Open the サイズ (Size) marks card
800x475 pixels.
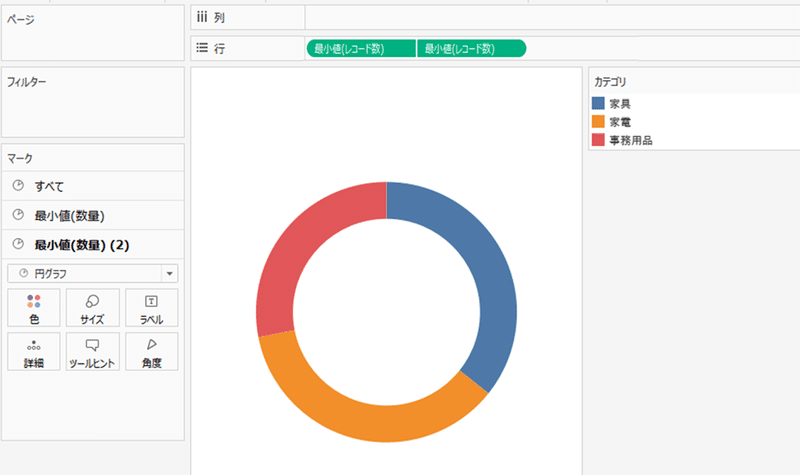pyautogui.click(x=92, y=308)
